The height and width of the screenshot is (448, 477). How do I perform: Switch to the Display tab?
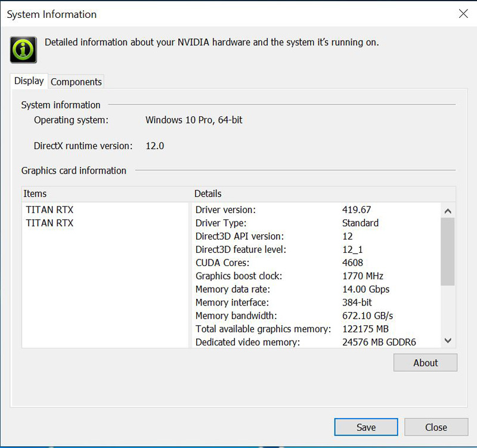pyautogui.click(x=29, y=81)
